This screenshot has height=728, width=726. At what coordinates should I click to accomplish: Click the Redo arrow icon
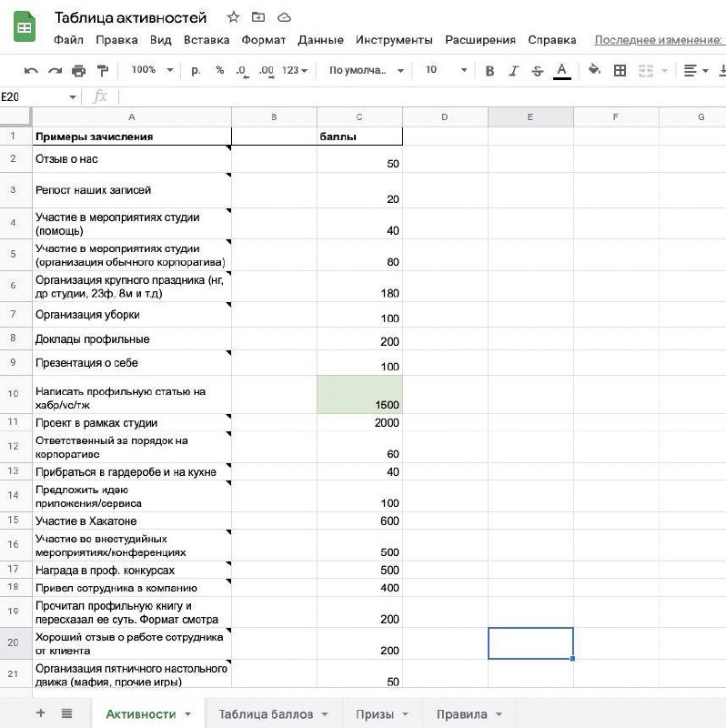pyautogui.click(x=55, y=71)
